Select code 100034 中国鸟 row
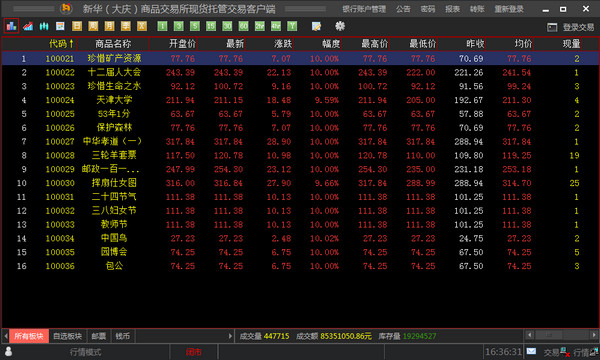 tap(300, 238)
